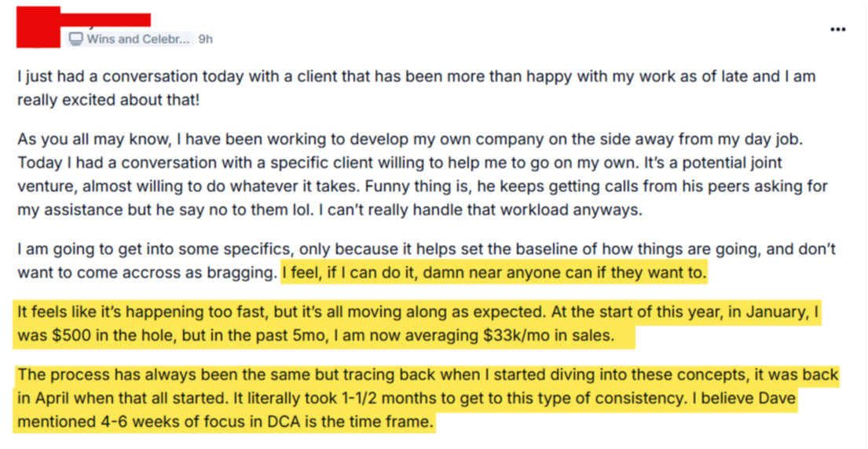The width and height of the screenshot is (868, 449).
Task: Click highlighted sentence 'I feel, if I can do it'
Action: click(x=494, y=272)
